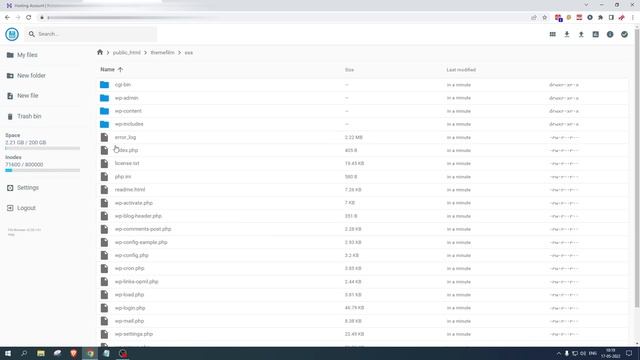The height and width of the screenshot is (360, 640).
Task: Click the file icon beside wp-config.php
Action: (x=104, y=256)
